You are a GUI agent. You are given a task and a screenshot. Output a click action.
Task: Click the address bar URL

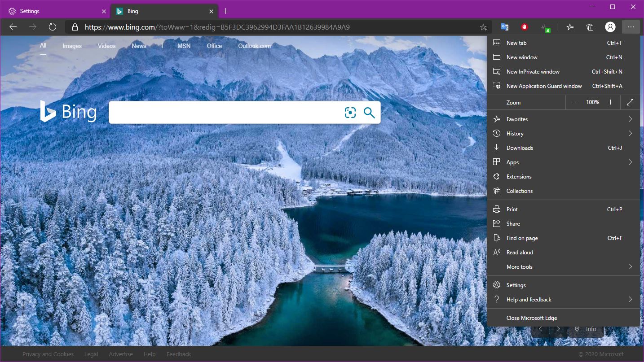click(217, 27)
